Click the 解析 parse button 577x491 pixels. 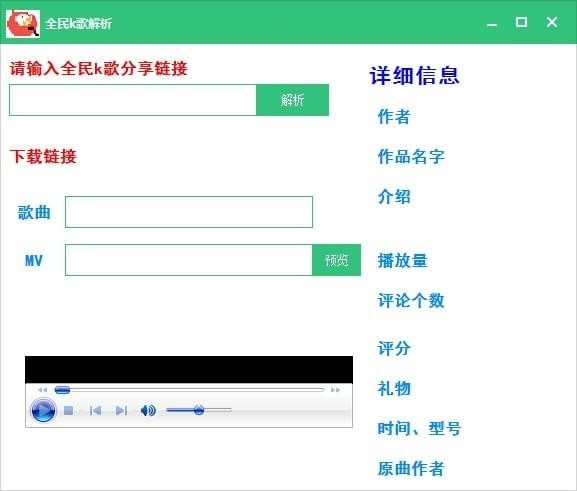click(x=292, y=100)
